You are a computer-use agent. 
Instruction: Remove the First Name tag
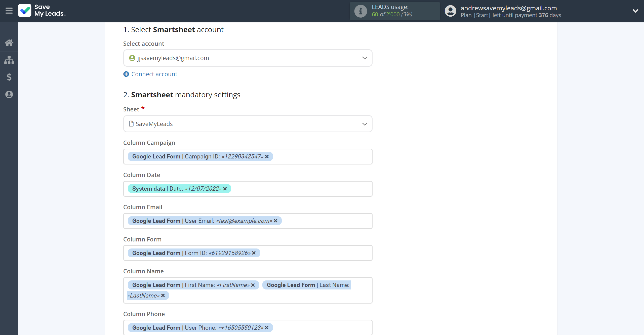pos(253,285)
